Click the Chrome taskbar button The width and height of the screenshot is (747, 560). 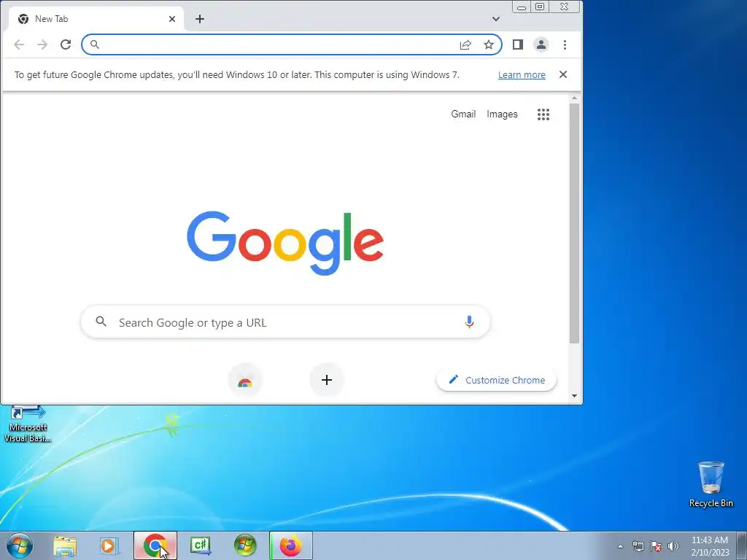(x=155, y=545)
